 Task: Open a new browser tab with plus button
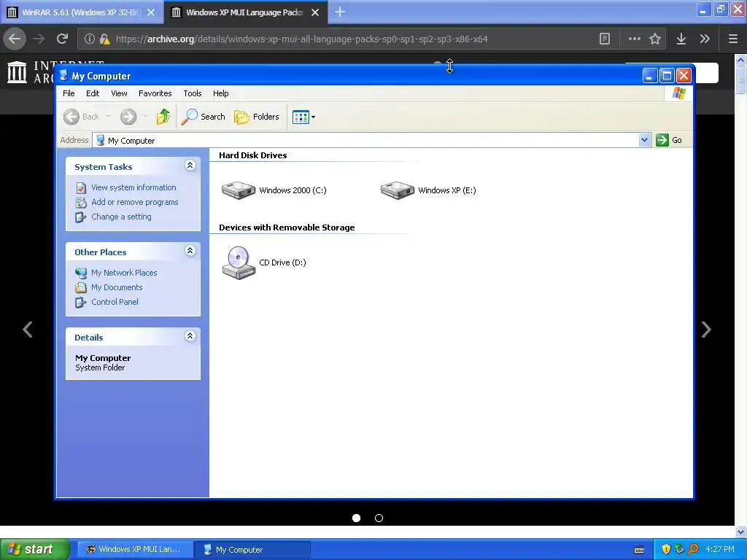tap(340, 12)
